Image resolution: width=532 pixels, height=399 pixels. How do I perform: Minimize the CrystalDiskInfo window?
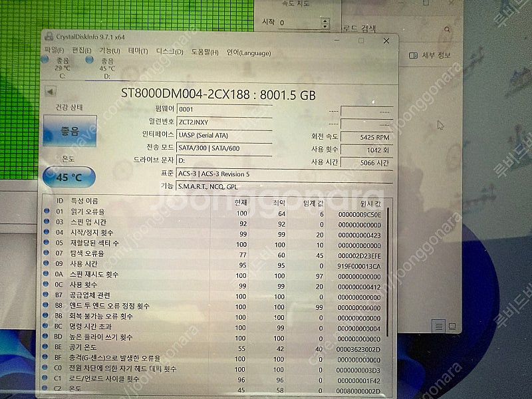(337, 40)
